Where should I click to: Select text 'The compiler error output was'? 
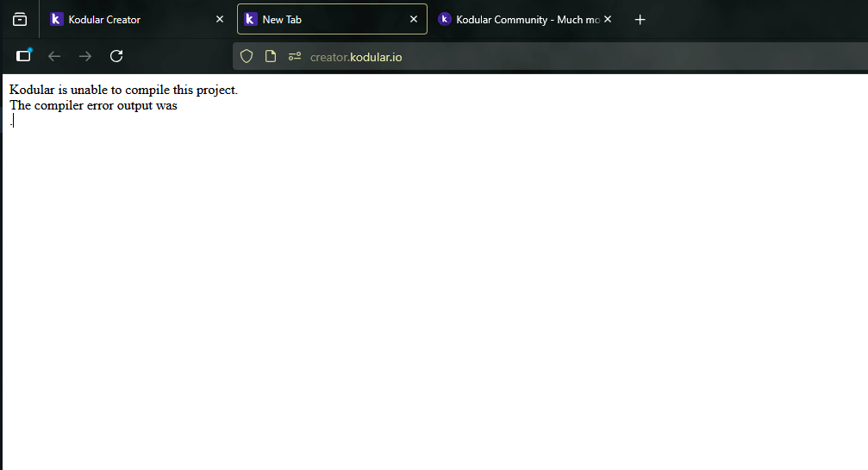(x=93, y=106)
